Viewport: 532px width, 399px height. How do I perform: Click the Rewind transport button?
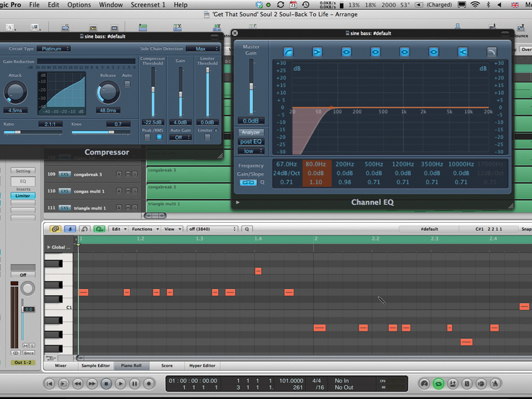click(78, 384)
